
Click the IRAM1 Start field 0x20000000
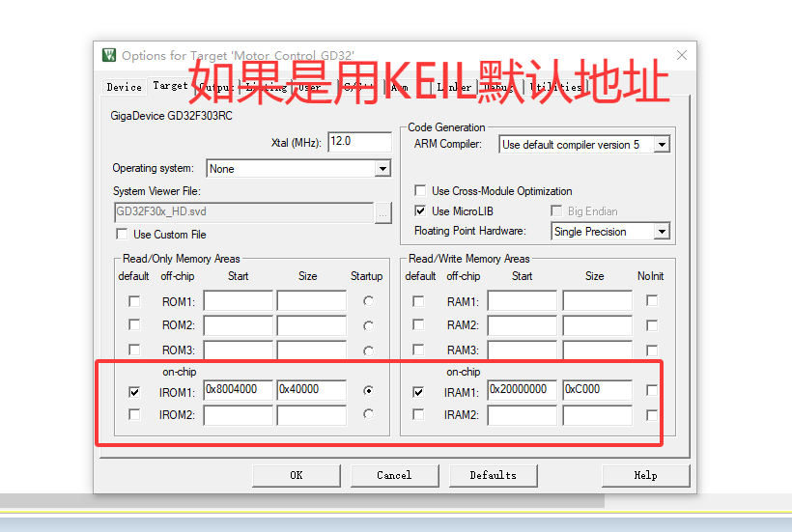click(x=523, y=390)
